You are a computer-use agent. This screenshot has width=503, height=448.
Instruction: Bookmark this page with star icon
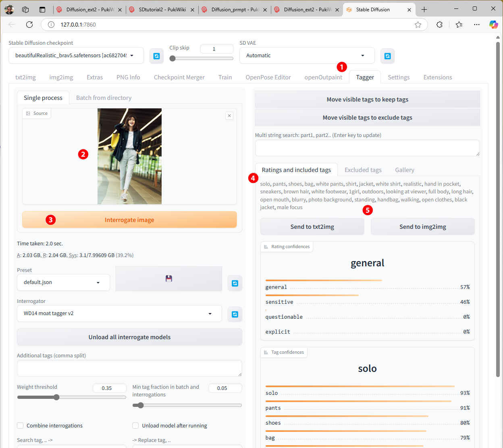418,25
